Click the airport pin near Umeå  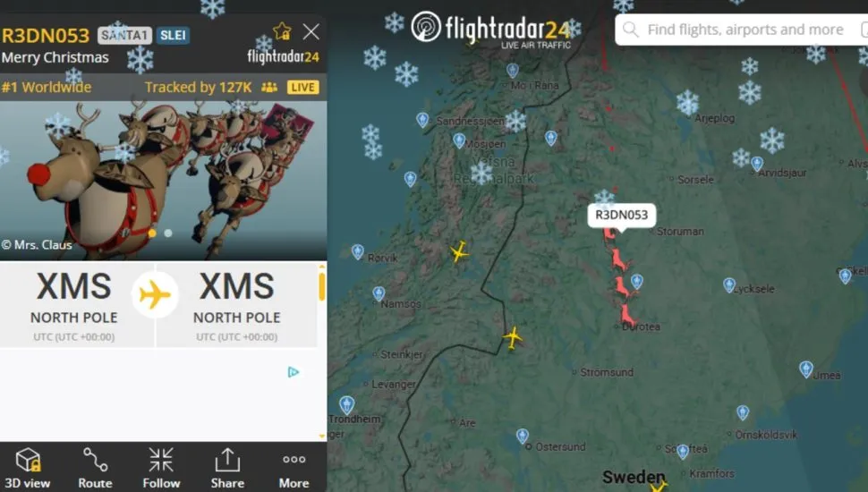[x=806, y=369]
